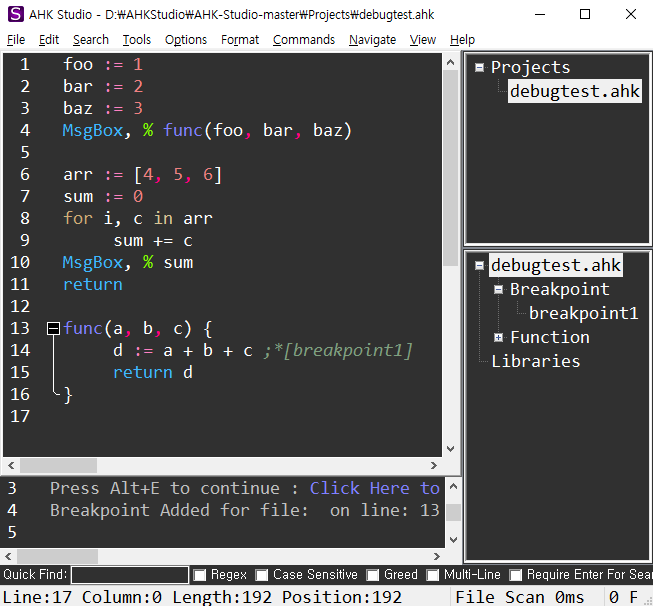Click the 'Click Here to' continue link
Image resolution: width=653 pixels, height=606 pixels.
point(374,488)
